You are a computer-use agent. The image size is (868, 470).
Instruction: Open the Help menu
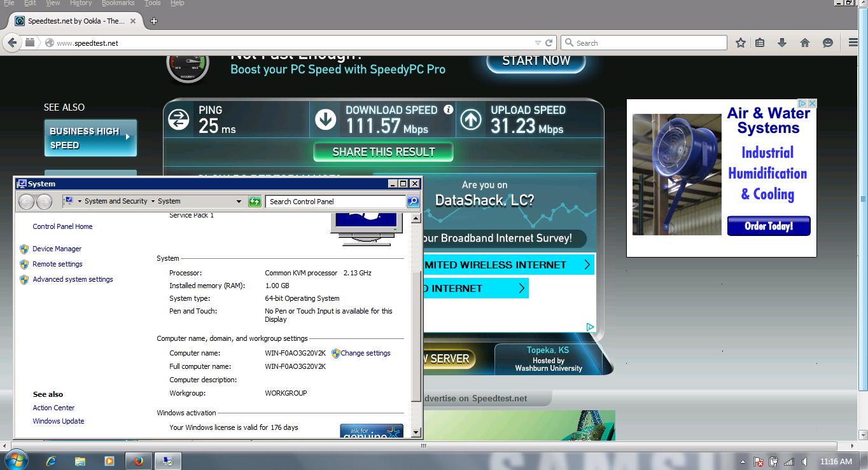(178, 3)
